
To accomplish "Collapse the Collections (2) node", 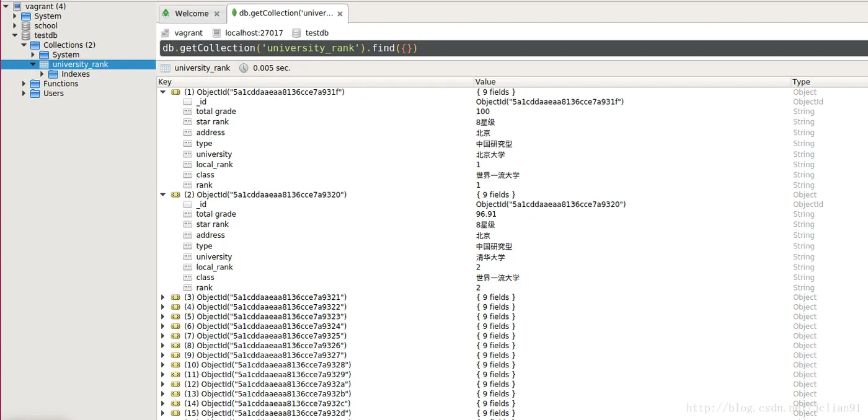I will click(x=24, y=45).
